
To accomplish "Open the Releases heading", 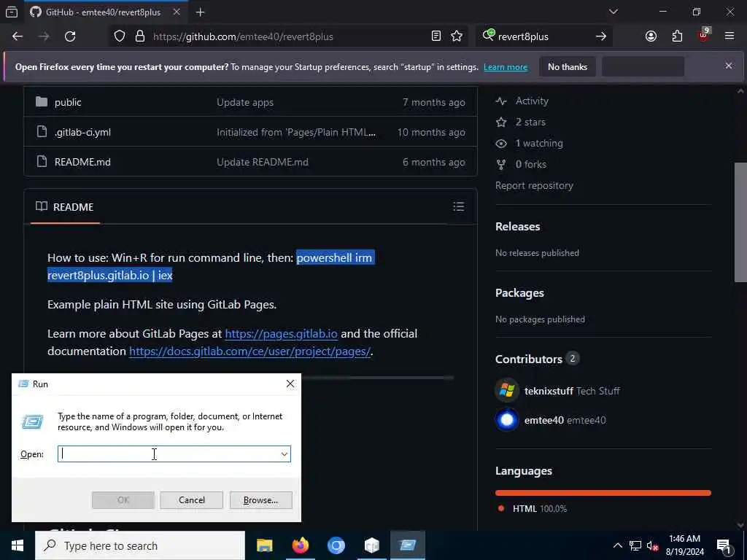I will pyautogui.click(x=517, y=227).
